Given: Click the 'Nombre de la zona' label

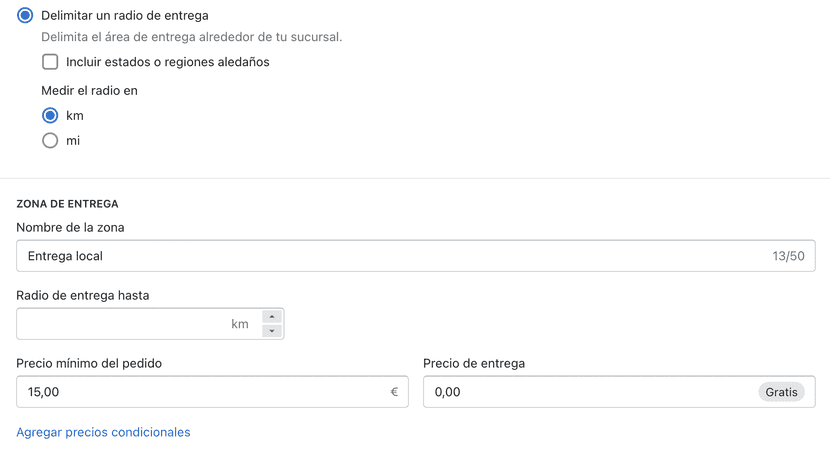Looking at the screenshot, I should pos(70,228).
